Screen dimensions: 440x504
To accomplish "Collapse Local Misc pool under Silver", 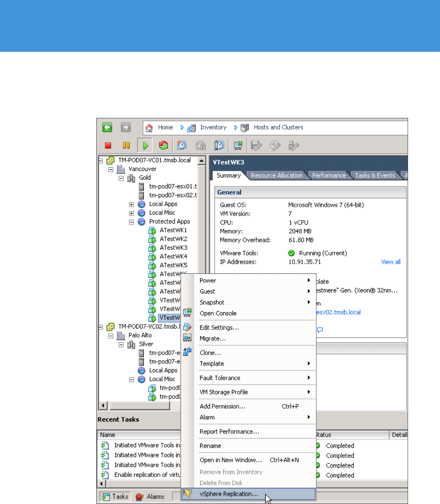I will click(132, 380).
